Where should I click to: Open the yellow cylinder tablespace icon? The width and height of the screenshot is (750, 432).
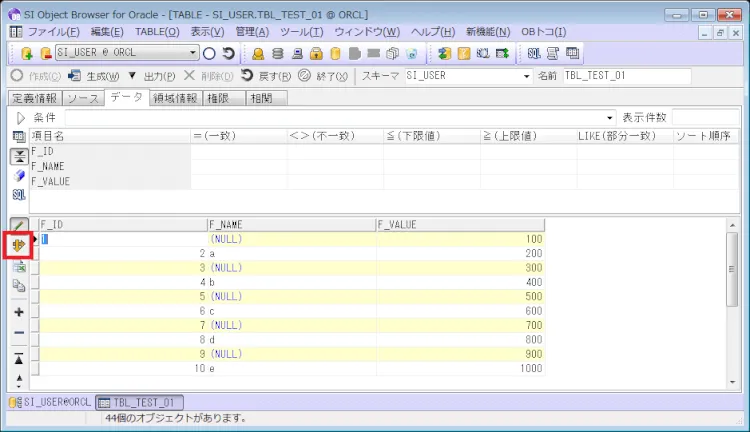click(335, 53)
